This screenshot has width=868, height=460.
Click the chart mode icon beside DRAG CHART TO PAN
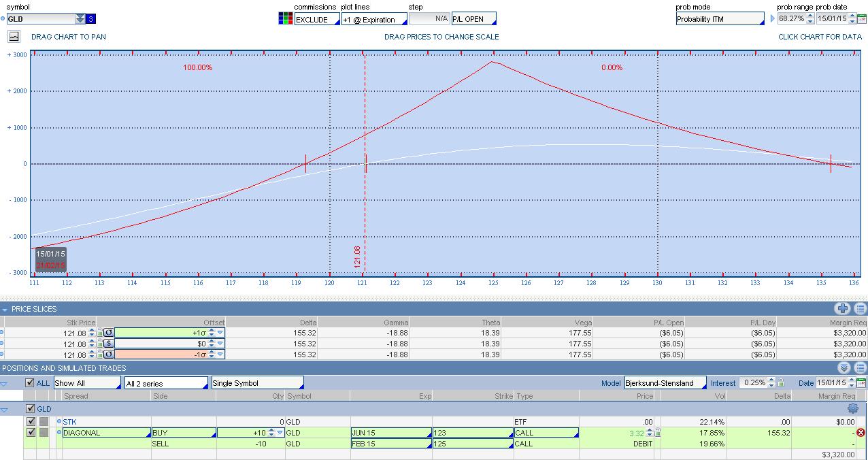[x=14, y=37]
